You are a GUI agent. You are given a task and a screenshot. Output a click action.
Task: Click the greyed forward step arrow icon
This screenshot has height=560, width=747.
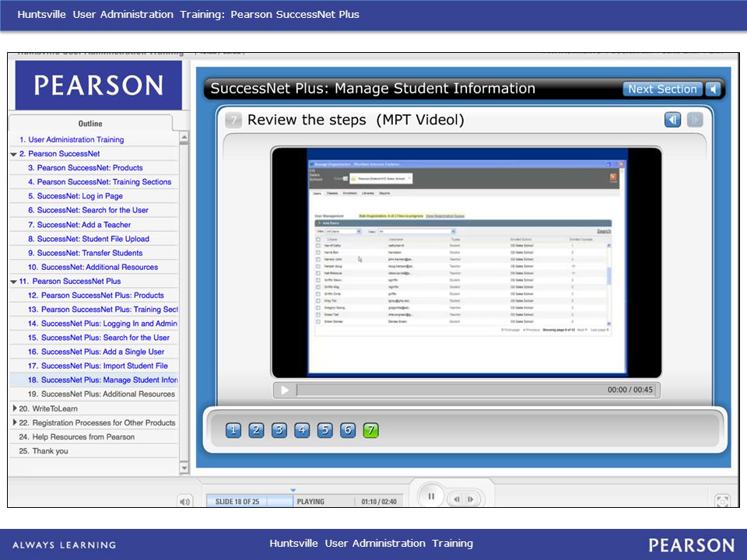tap(695, 120)
